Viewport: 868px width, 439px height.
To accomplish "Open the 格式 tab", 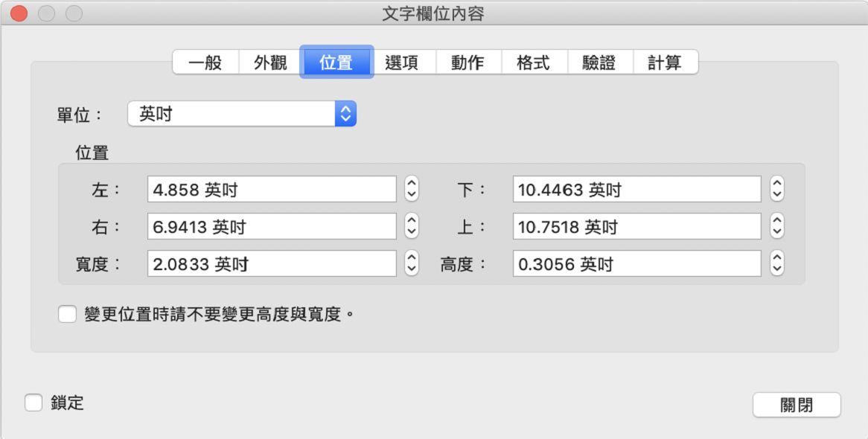I will coord(532,63).
